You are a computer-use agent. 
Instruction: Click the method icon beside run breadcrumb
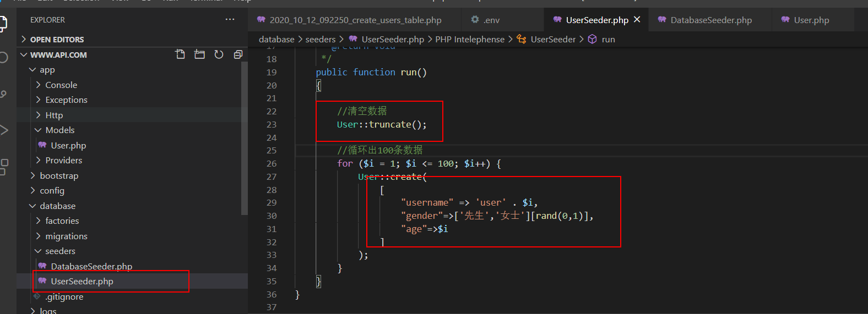pos(593,39)
